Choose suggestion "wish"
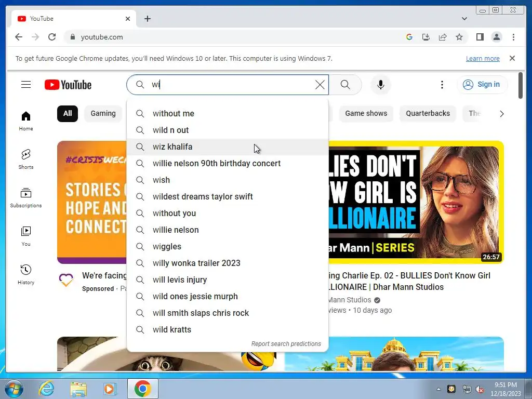532x399 pixels. pos(228,180)
